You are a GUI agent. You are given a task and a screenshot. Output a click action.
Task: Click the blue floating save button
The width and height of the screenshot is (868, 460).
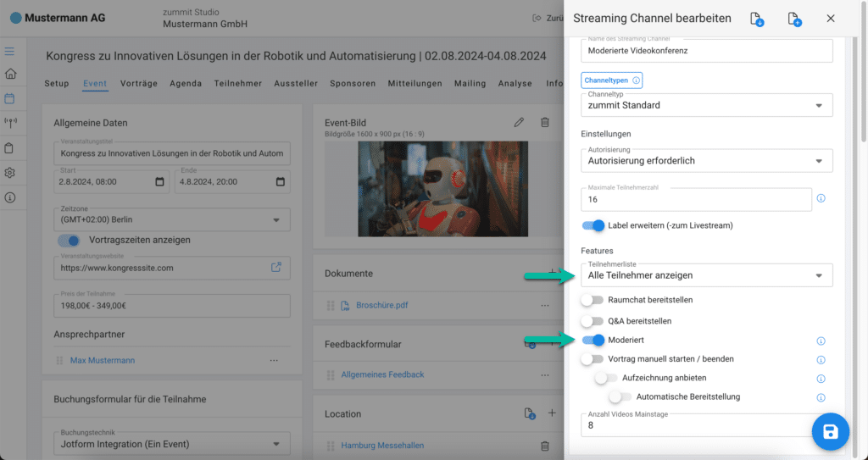tap(830, 432)
